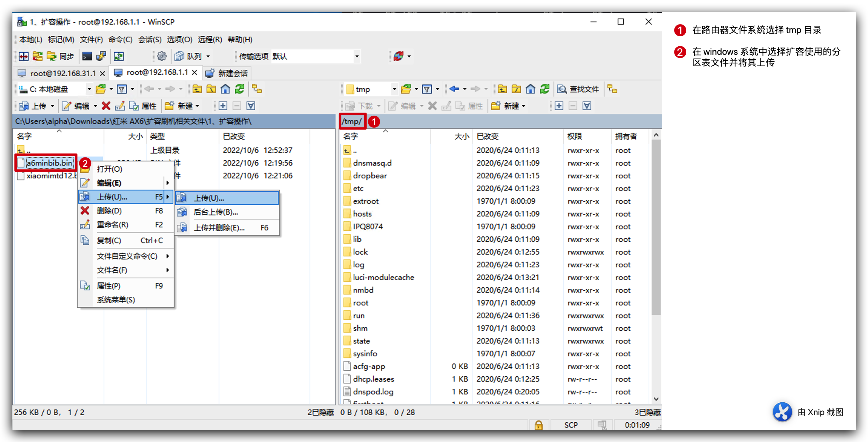The height and width of the screenshot is (442, 868).
Task: Expand the local Upload (上传) dropdown arrow
Action: (x=52, y=106)
